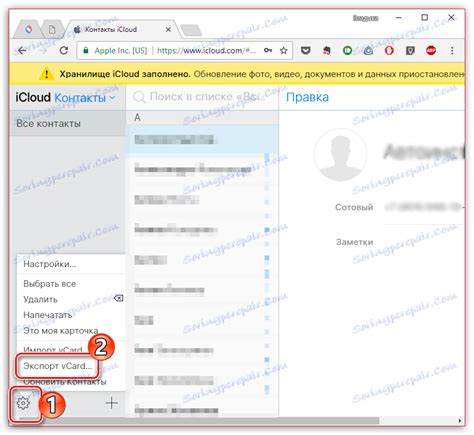Click the iCloud logo text
The height and width of the screenshot is (435, 474).
[33, 97]
